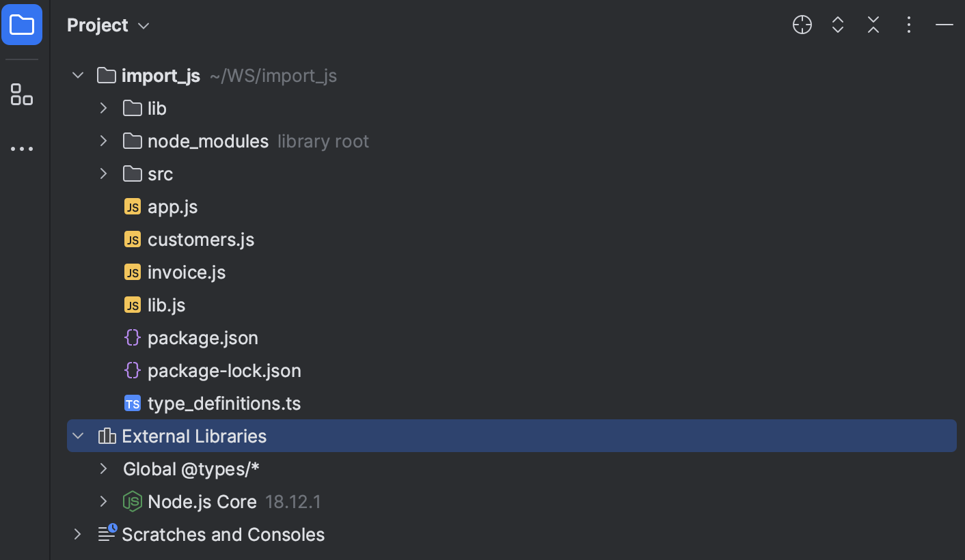The width and height of the screenshot is (965, 560).
Task: Collapse the import_js project root
Action: click(x=77, y=75)
